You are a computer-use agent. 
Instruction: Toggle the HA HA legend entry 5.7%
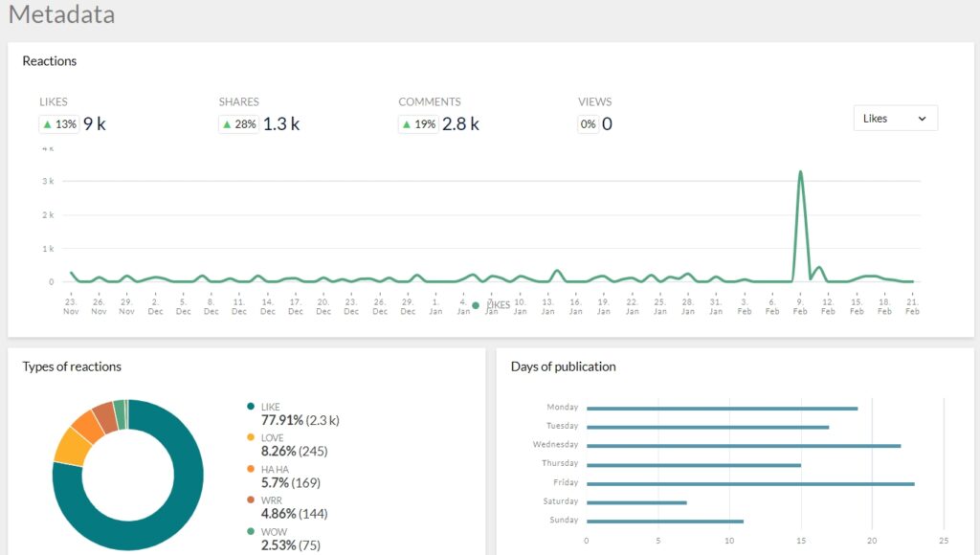pos(283,477)
